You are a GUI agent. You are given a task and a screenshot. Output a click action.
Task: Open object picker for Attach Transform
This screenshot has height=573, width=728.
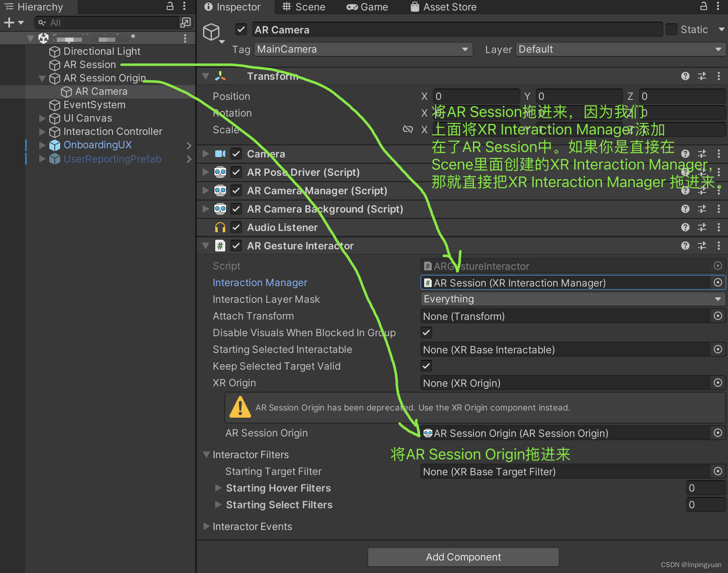tap(718, 316)
